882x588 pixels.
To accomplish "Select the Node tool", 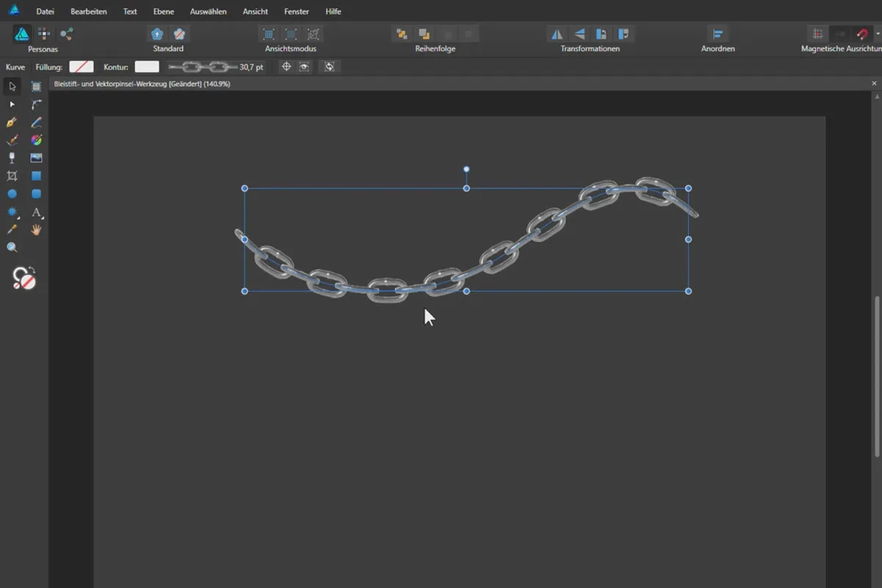I will 12,104.
